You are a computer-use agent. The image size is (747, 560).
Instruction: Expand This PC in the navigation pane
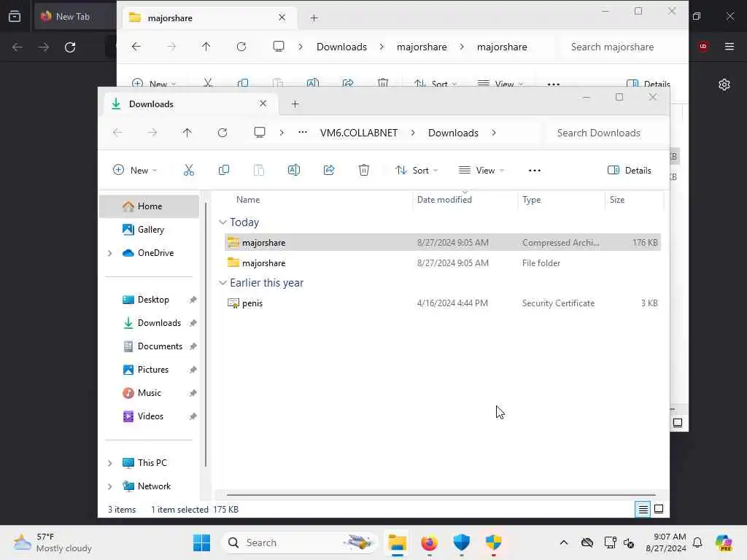(x=110, y=463)
